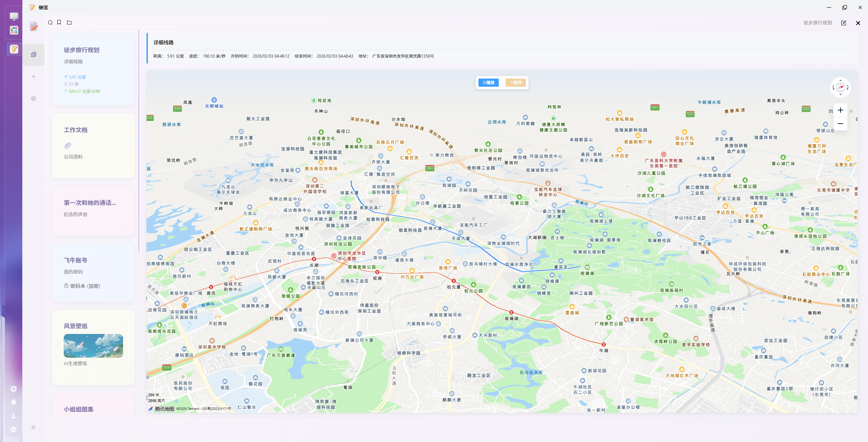
Task: Open the folder icon in notes toolbar
Action: click(x=69, y=23)
